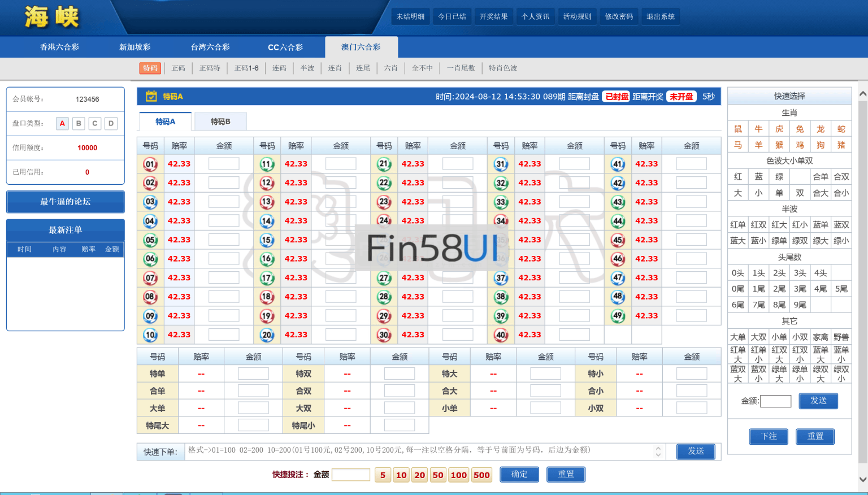
Task: Pick the number 17 ball icon
Action: tap(267, 278)
